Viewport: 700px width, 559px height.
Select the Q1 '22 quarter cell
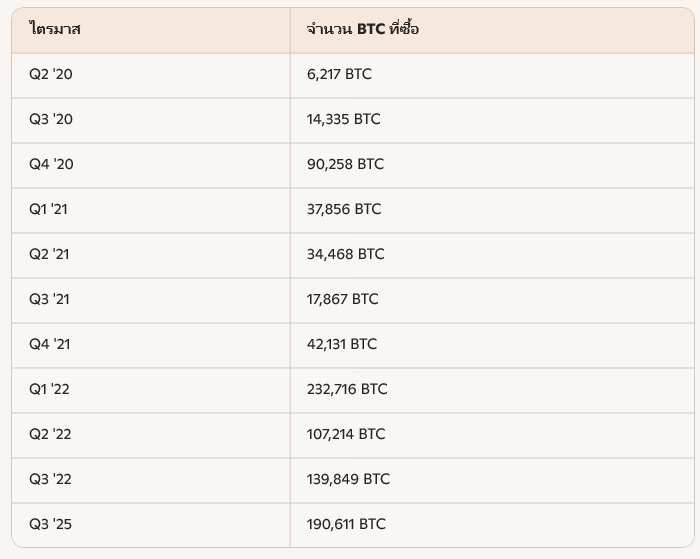[49, 389]
